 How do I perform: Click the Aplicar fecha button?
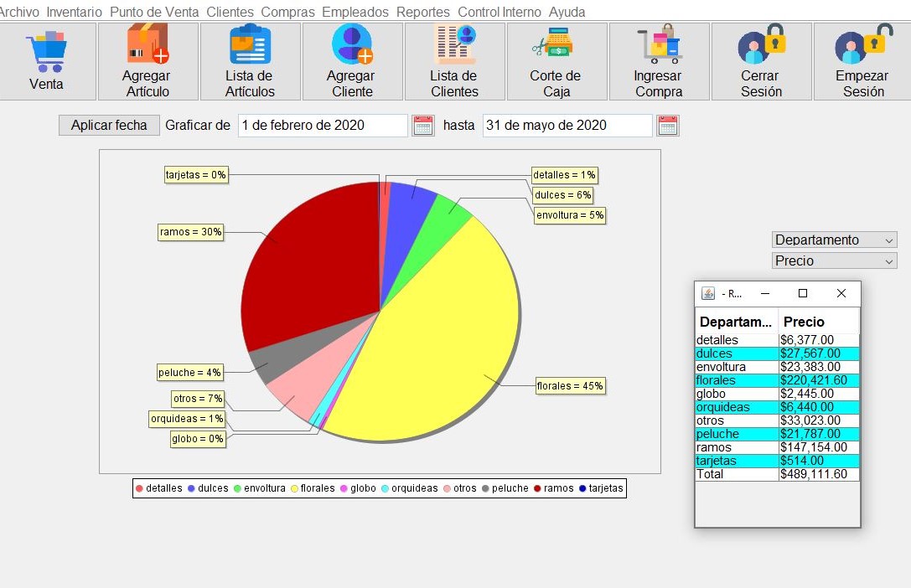pos(109,126)
